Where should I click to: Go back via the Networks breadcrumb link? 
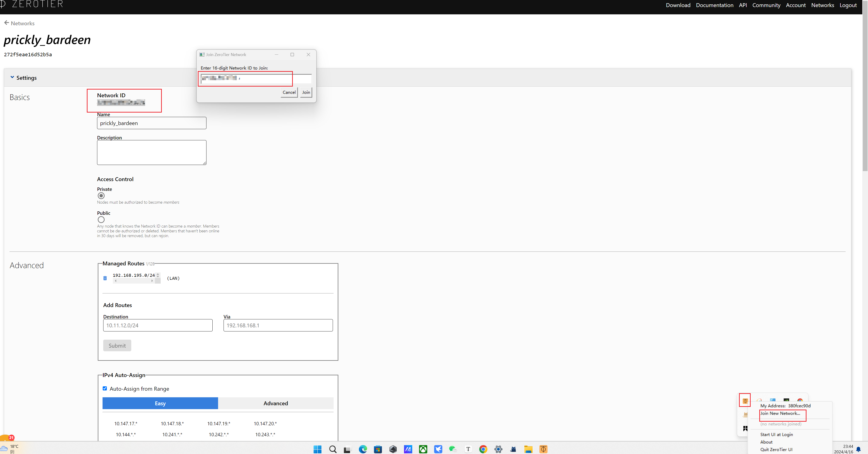tap(23, 23)
